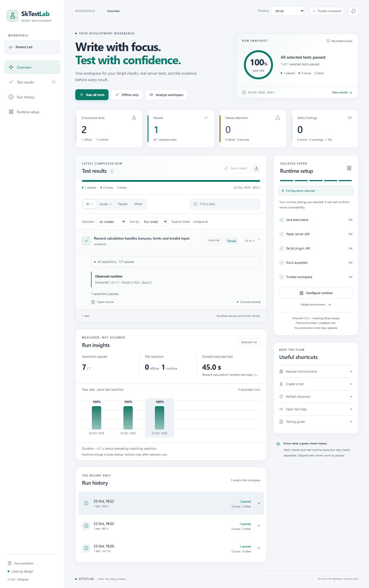
Task: Click the RUNTIME tag on test row
Action: point(214,241)
